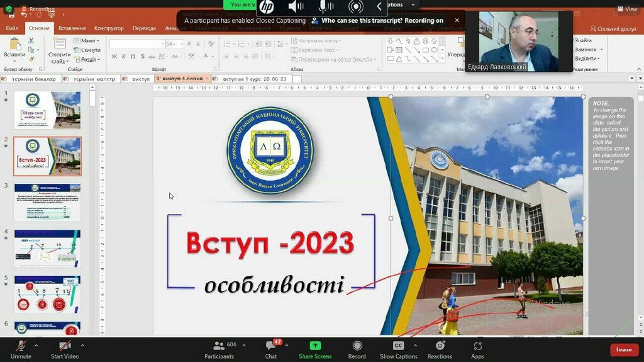The image size is (644, 362).
Task: Start video using the camera icon
Action: (x=65, y=346)
